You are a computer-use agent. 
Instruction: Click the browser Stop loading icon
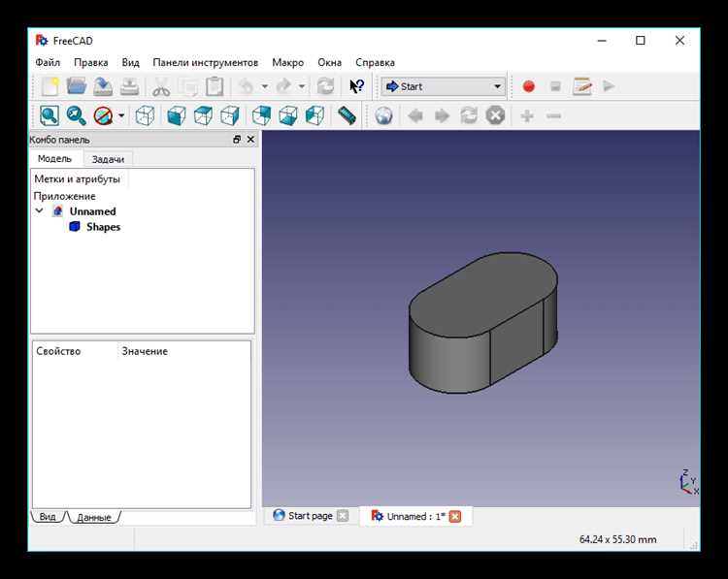point(495,115)
